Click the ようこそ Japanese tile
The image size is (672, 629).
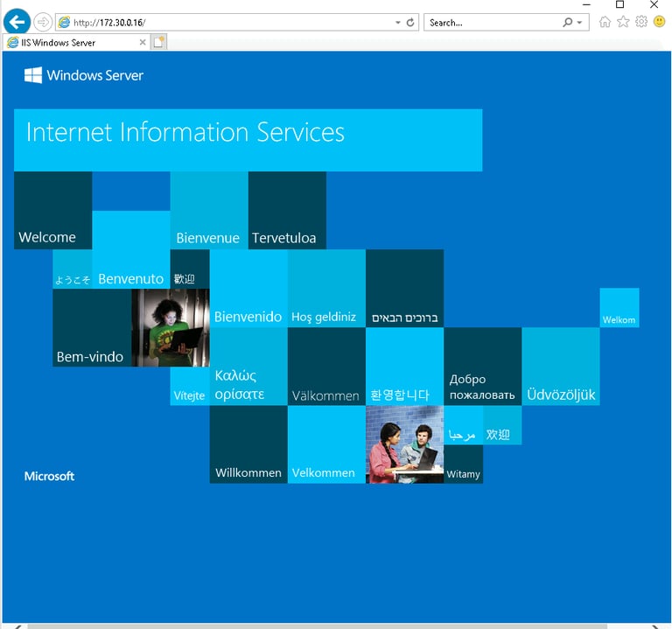click(x=73, y=269)
